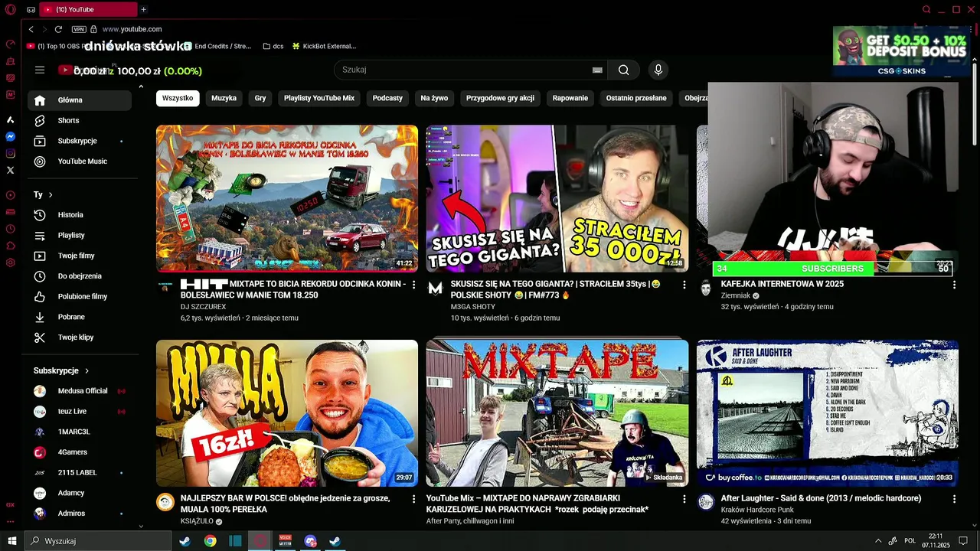Open the 2115 LABEL subscription
The image size is (980, 551).
point(80,472)
